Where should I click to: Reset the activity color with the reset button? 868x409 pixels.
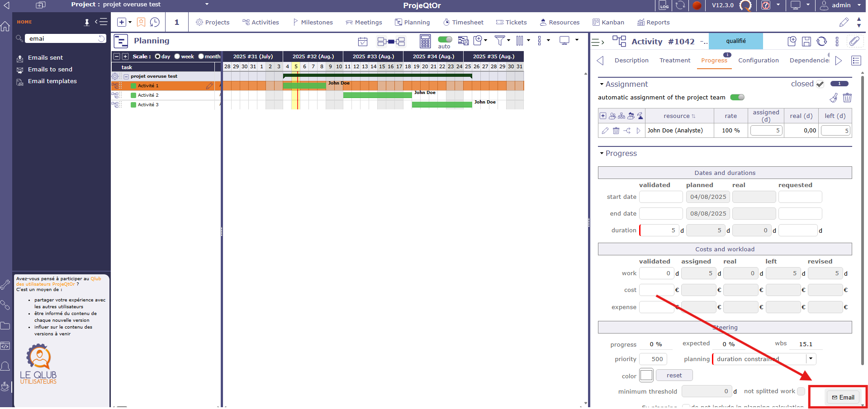point(674,375)
